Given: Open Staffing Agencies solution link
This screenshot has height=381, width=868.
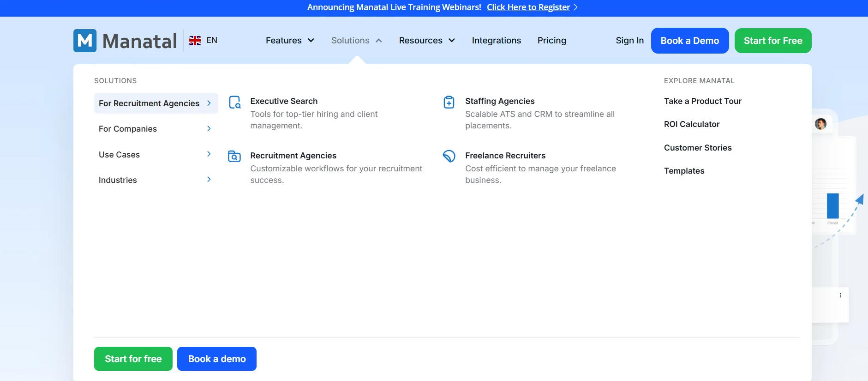Looking at the screenshot, I should coord(500,101).
